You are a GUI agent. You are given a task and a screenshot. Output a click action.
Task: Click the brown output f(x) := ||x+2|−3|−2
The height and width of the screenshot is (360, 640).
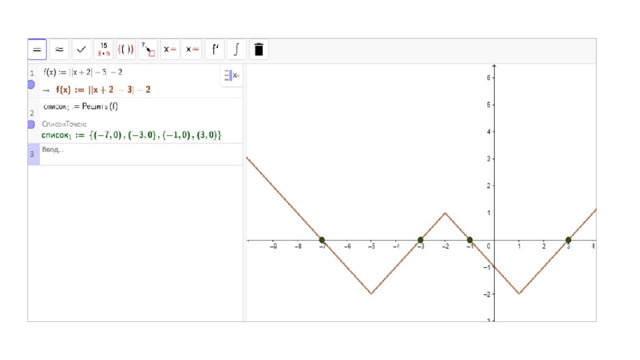(103, 90)
